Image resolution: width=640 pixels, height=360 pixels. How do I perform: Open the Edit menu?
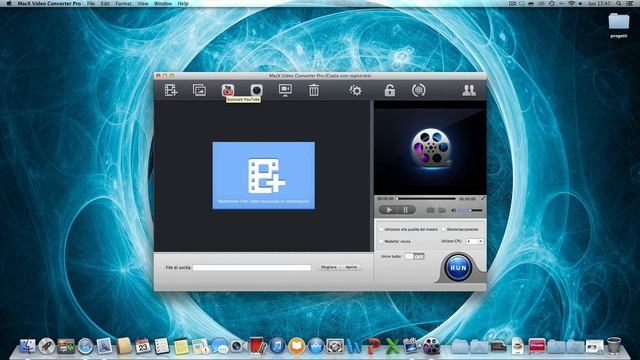[105, 3]
